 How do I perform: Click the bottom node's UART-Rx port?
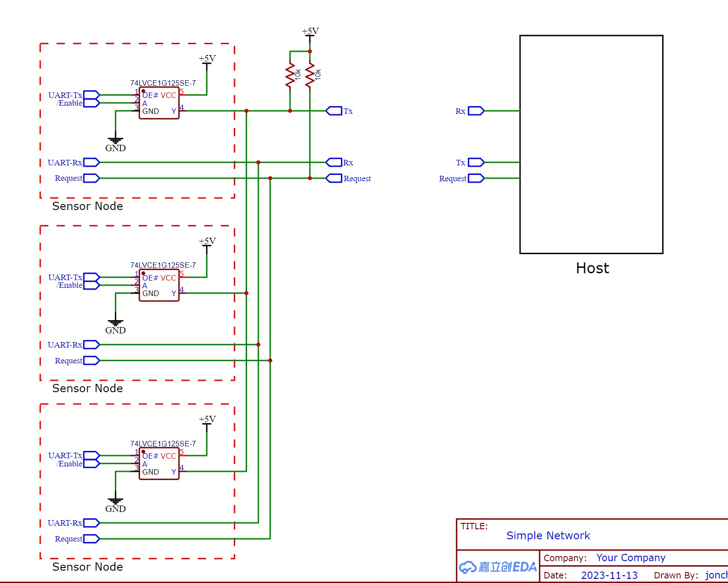[91, 523]
